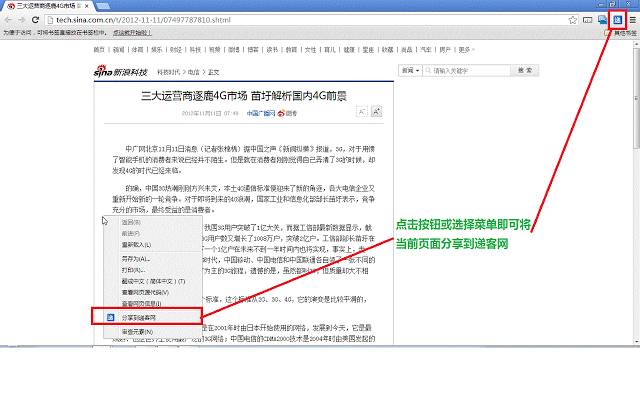This screenshot has height=400, width=640.
Task: Open 娱乐 in the top navigation
Action: click(x=157, y=50)
